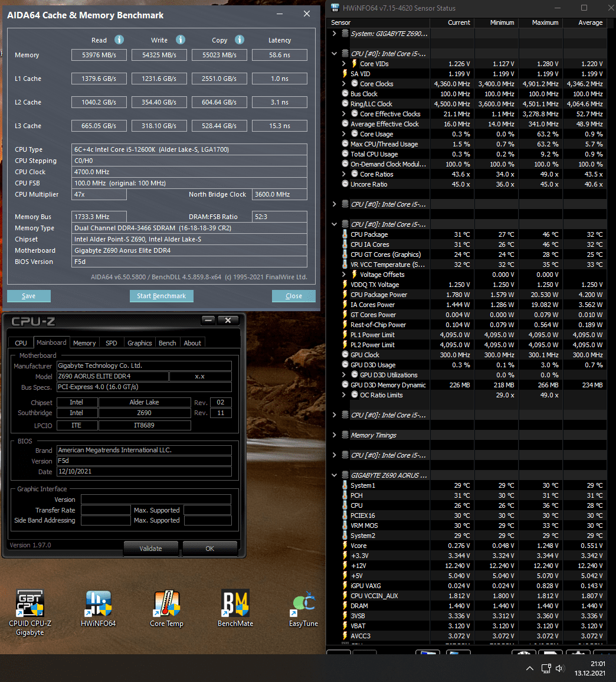The image size is (616, 682).
Task: Click the thermometer icon beside CPU Package
Action: coord(345,234)
